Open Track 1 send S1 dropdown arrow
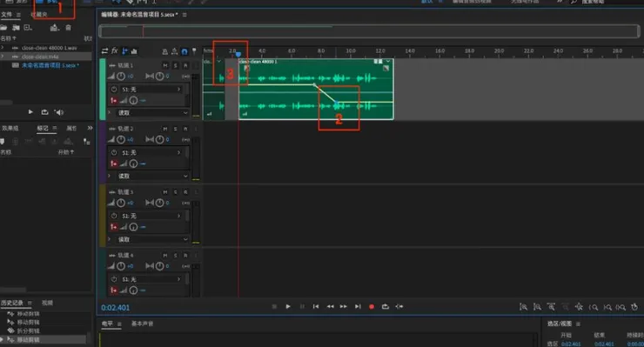Image resolution: width=644 pixels, height=347 pixels. [x=179, y=89]
